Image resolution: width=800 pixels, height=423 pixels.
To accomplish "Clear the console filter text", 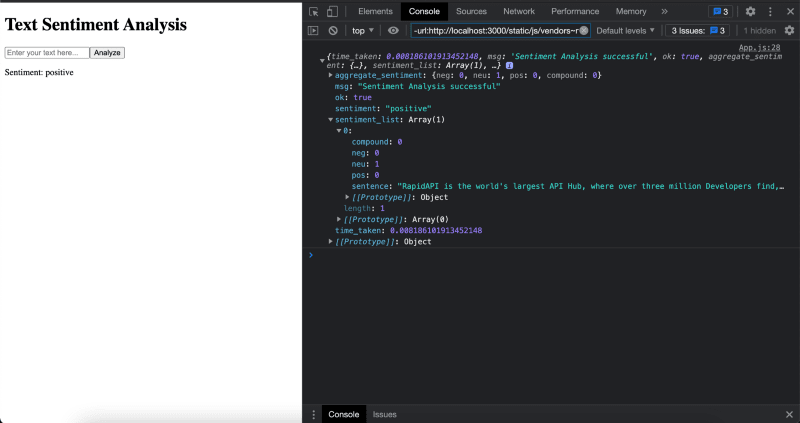I will coord(584,31).
